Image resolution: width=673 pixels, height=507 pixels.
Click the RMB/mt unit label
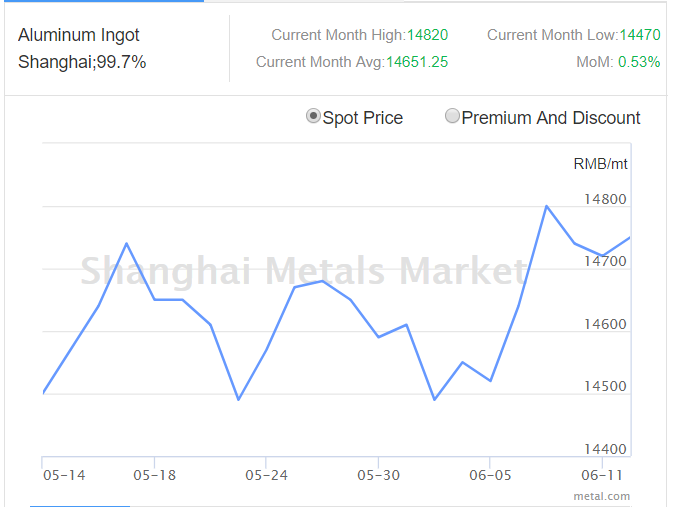(600, 164)
